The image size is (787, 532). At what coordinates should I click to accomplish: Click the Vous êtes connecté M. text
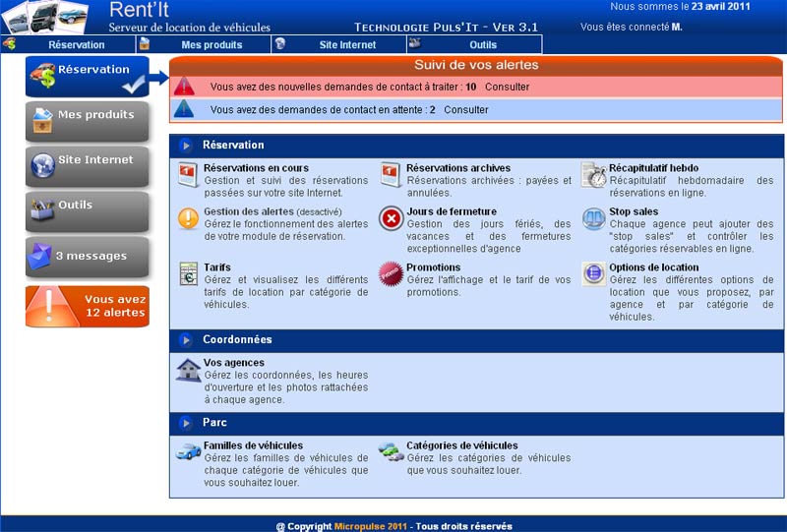pyautogui.click(x=631, y=28)
